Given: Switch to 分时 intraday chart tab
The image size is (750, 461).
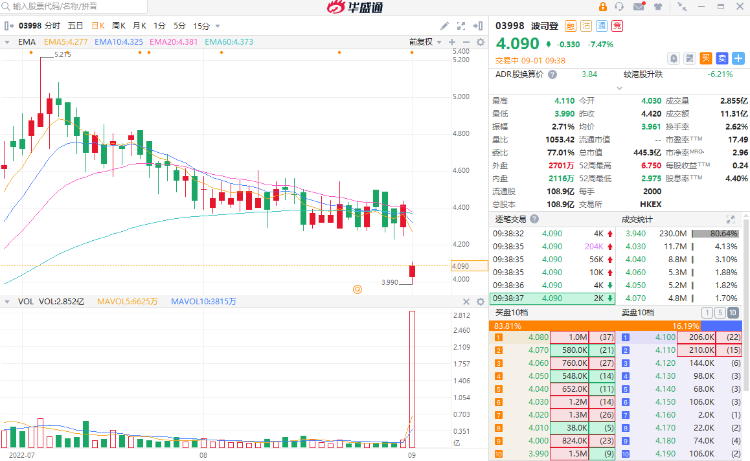Looking at the screenshot, I should point(53,26).
